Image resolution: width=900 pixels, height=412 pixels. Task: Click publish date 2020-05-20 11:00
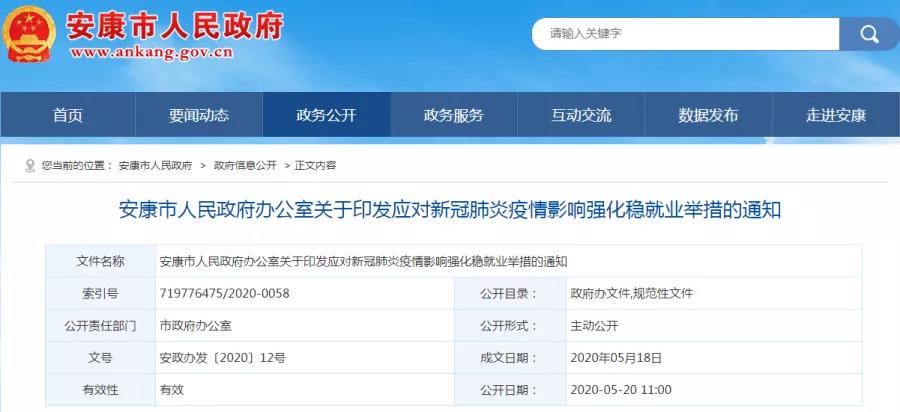point(620,390)
